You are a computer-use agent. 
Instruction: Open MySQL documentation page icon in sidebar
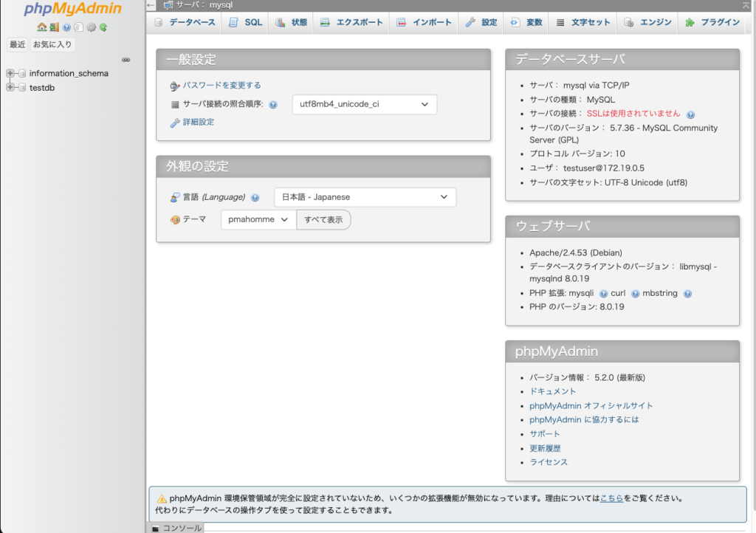pos(78,27)
